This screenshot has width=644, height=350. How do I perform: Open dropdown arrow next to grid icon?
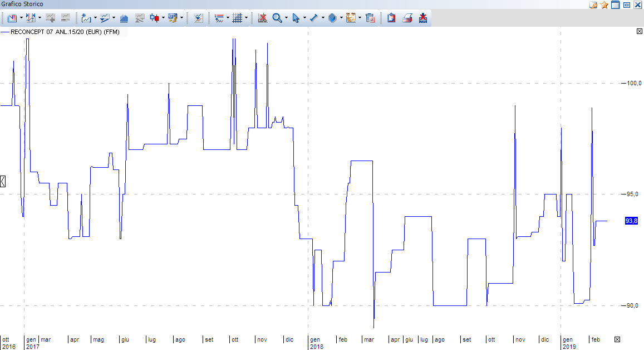point(246,18)
